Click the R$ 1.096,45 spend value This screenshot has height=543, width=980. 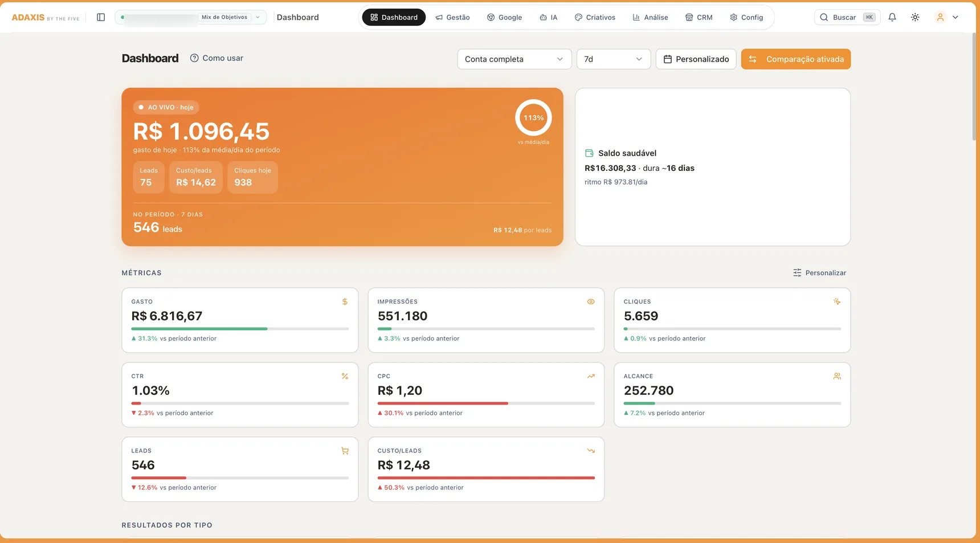201,132
